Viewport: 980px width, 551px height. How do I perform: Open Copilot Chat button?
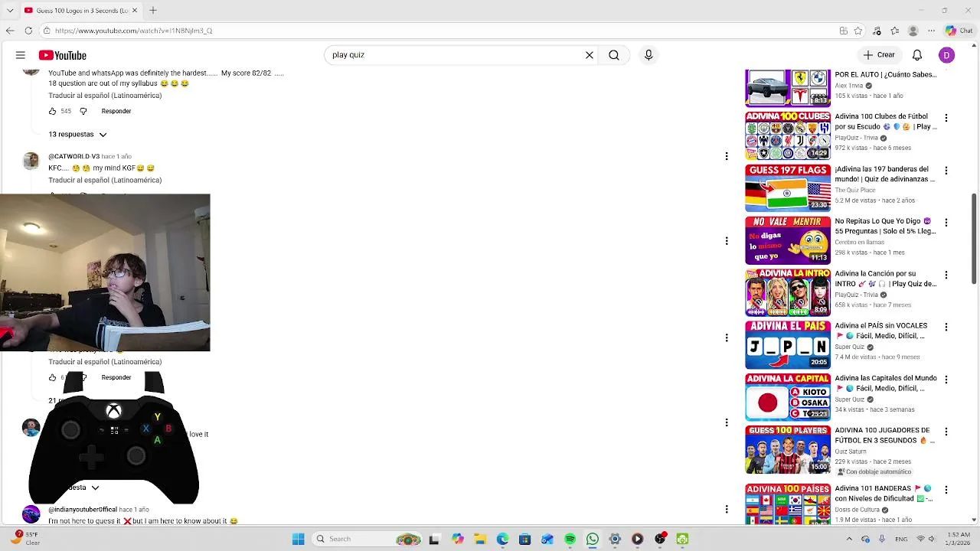(x=960, y=31)
